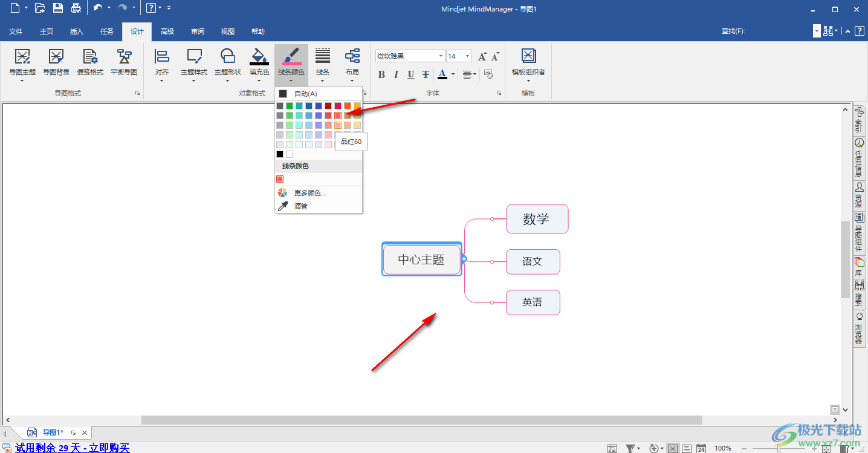Customize quick access toolbar dropdown
This screenshot has width=868, height=453.
[x=169, y=8]
